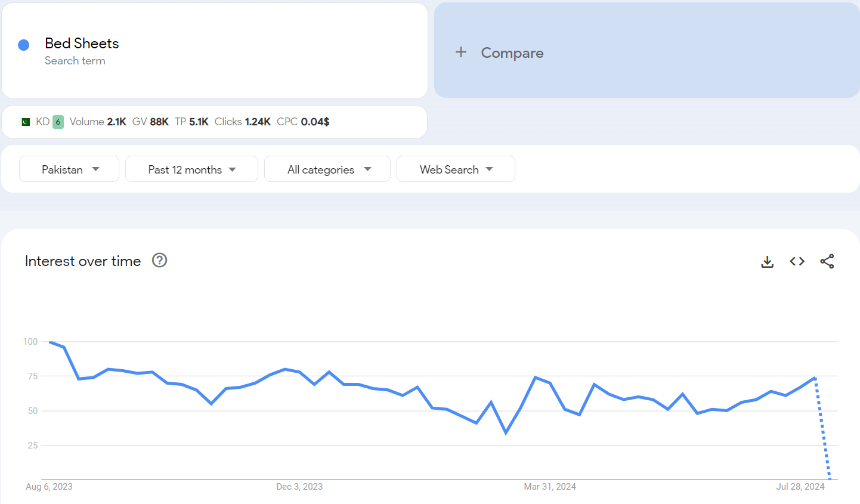Edit the Bed Sheets search term
The height and width of the screenshot is (504, 860).
coord(82,44)
